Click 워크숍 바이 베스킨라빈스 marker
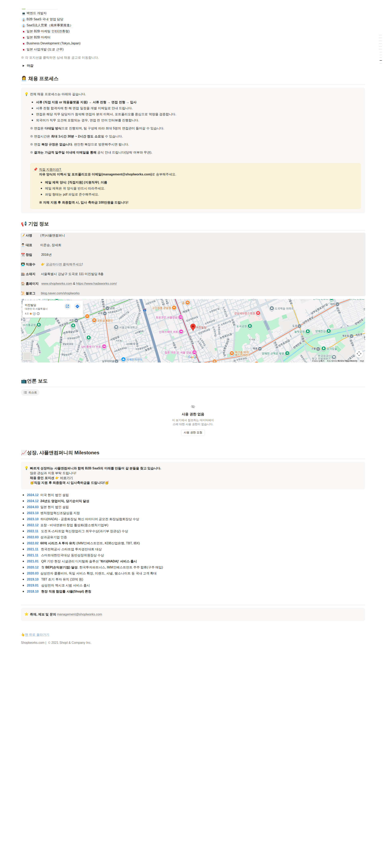 232,353
